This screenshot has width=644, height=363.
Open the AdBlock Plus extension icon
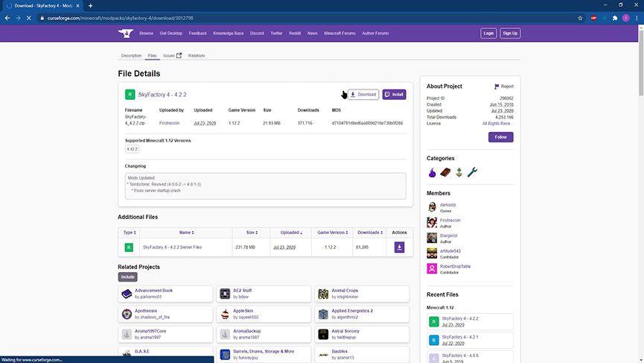tap(593, 18)
